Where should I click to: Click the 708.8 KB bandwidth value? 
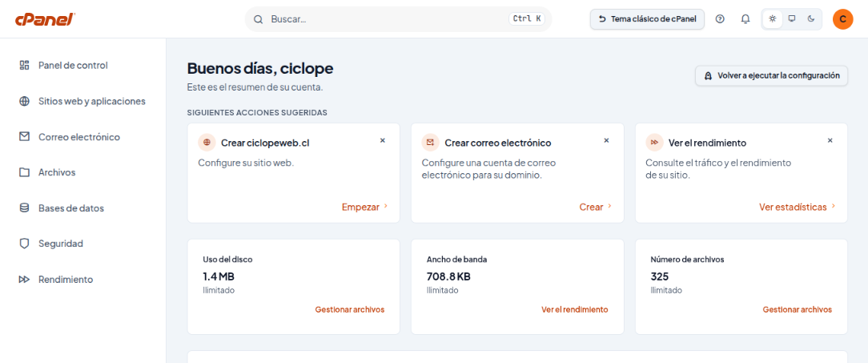point(448,276)
